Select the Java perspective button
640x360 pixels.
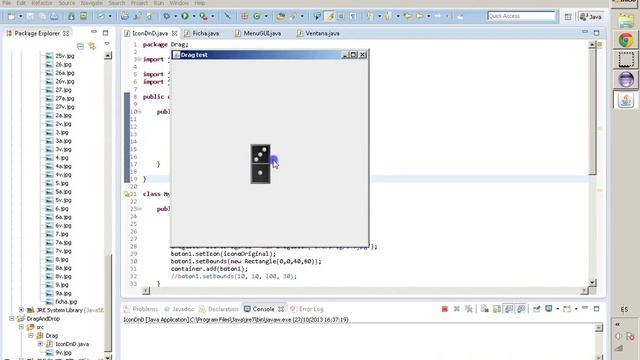point(591,17)
